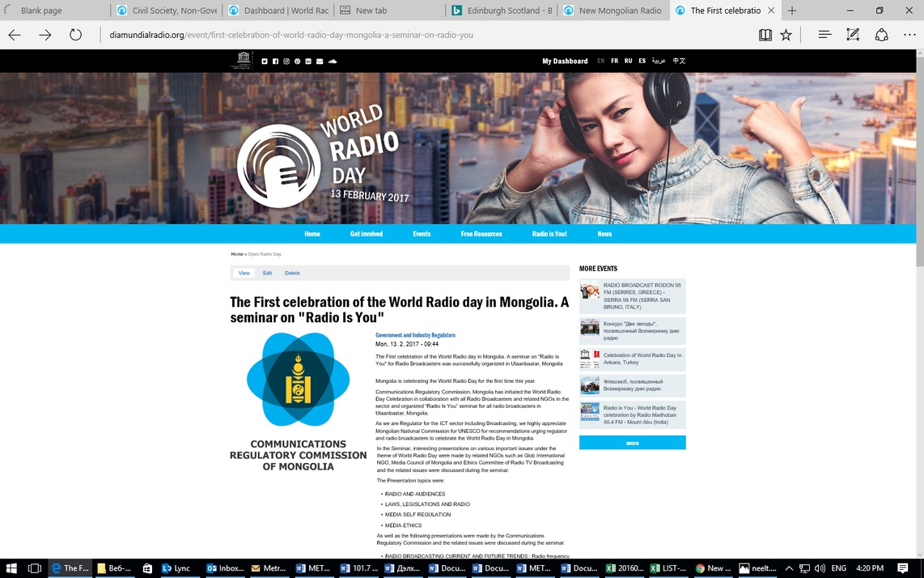Close the active First celebration tab

click(x=771, y=11)
